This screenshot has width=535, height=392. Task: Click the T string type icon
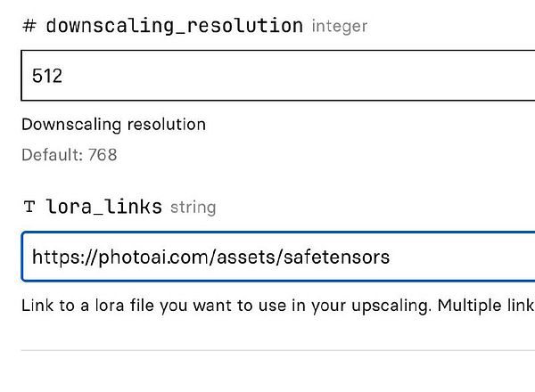29,208
